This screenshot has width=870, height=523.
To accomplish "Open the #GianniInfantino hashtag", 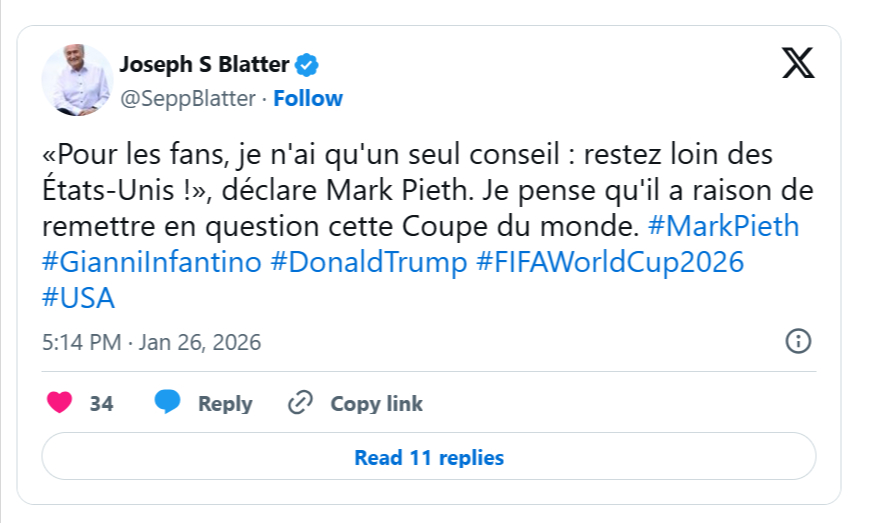I will [152, 263].
